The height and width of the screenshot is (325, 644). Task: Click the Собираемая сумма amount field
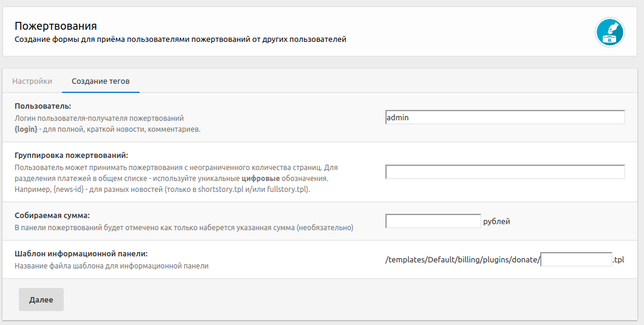pos(433,221)
